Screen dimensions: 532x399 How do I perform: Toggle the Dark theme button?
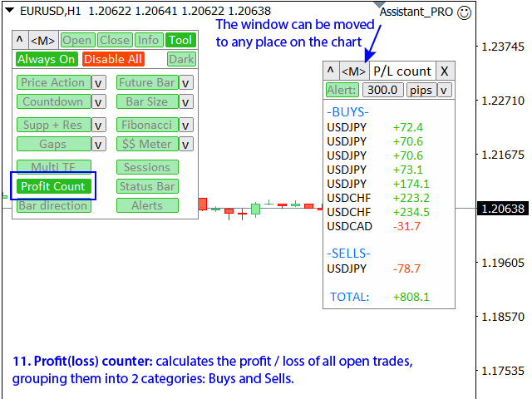(x=180, y=59)
